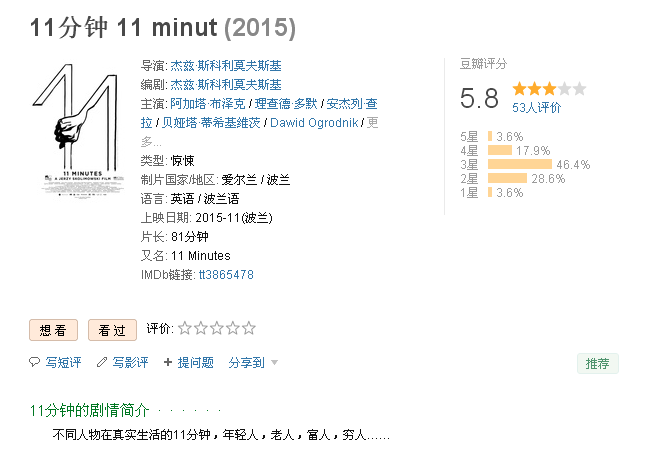Open actor link 理查德·多默

coord(286,103)
